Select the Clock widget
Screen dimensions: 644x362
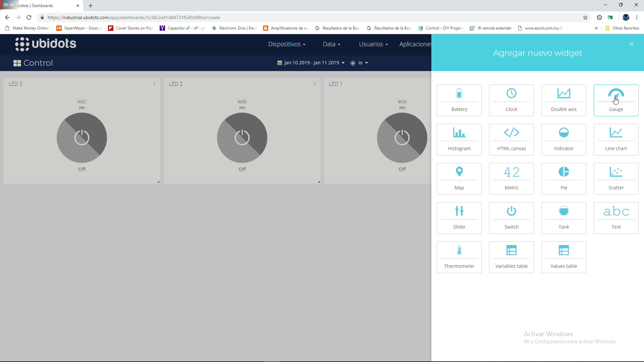(511, 100)
